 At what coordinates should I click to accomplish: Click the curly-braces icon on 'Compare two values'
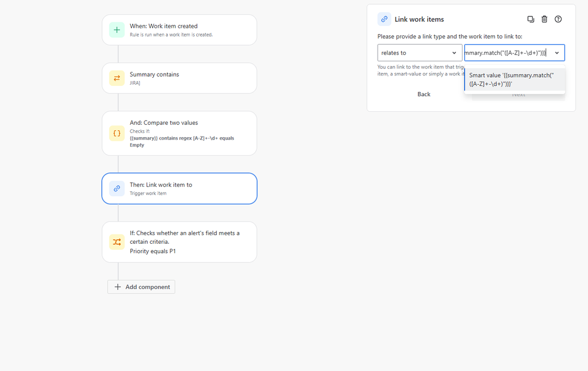pyautogui.click(x=116, y=133)
